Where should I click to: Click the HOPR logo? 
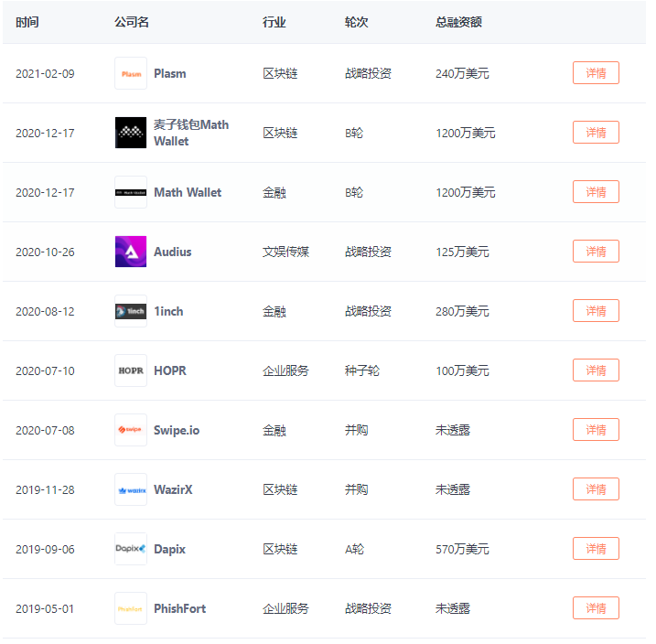[x=131, y=370]
